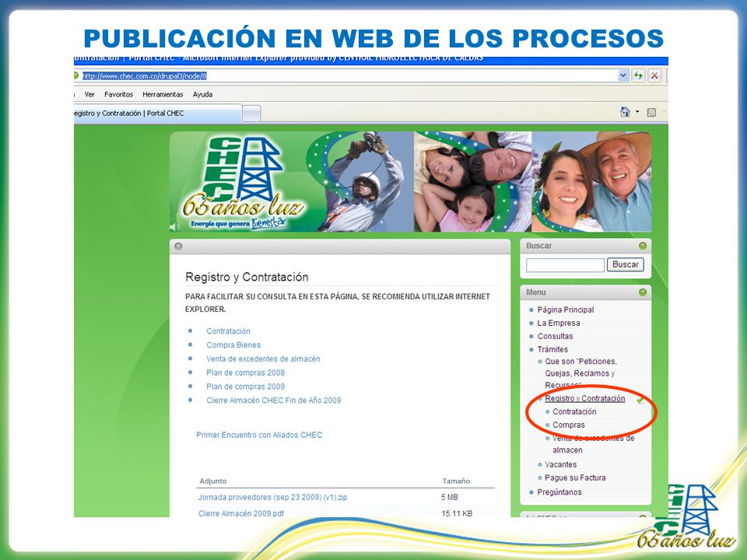The width and height of the screenshot is (747, 560).
Task: Click the Buscar search button
Action: (625, 264)
